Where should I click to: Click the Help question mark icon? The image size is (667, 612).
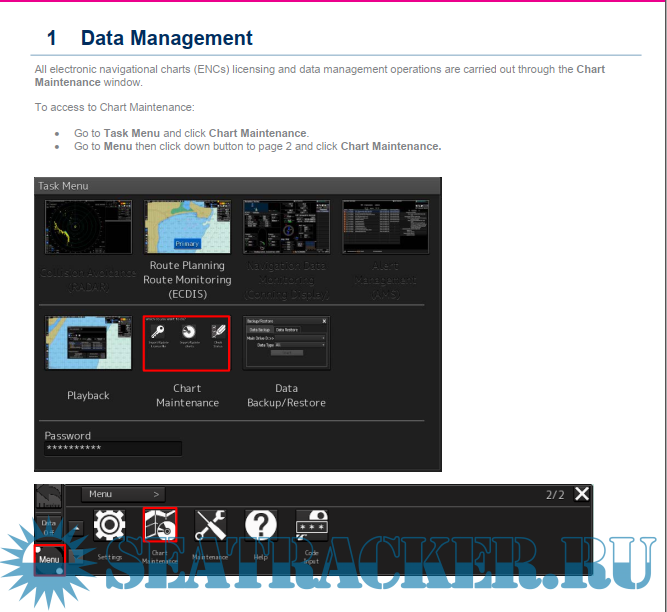(x=261, y=526)
